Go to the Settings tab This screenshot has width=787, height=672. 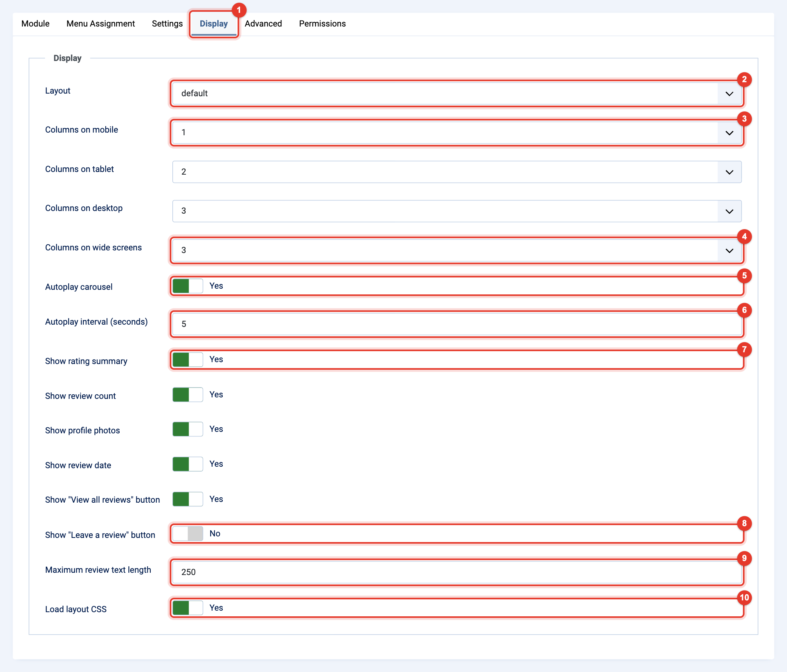click(167, 23)
